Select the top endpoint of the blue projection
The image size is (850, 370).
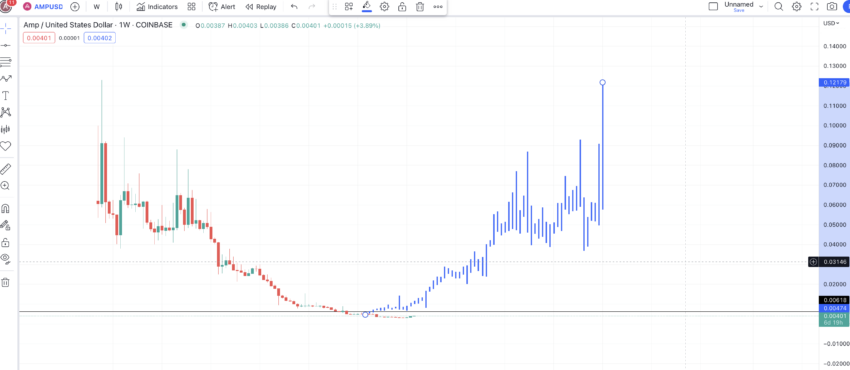(x=602, y=82)
